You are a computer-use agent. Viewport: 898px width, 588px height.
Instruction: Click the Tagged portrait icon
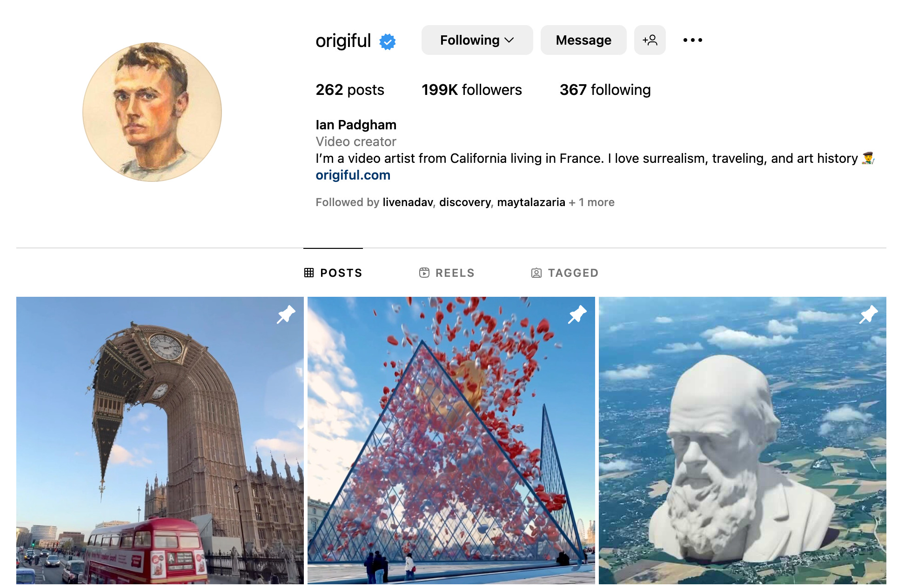pyautogui.click(x=536, y=273)
